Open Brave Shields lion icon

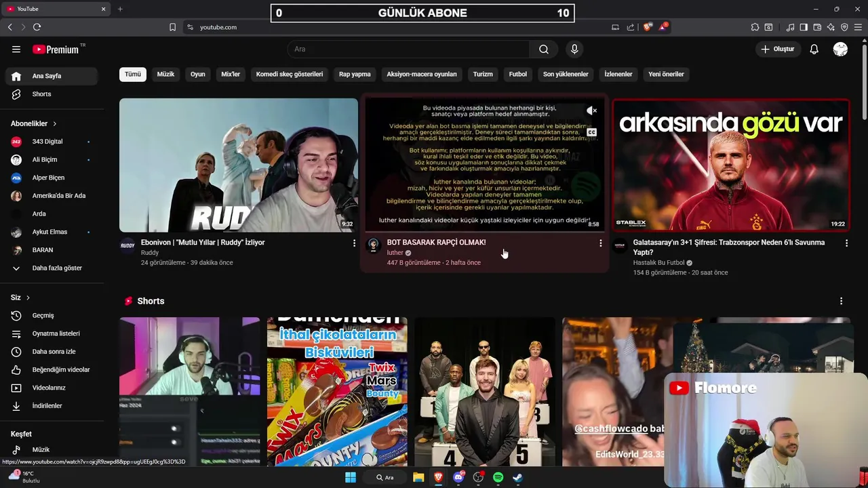(x=648, y=27)
